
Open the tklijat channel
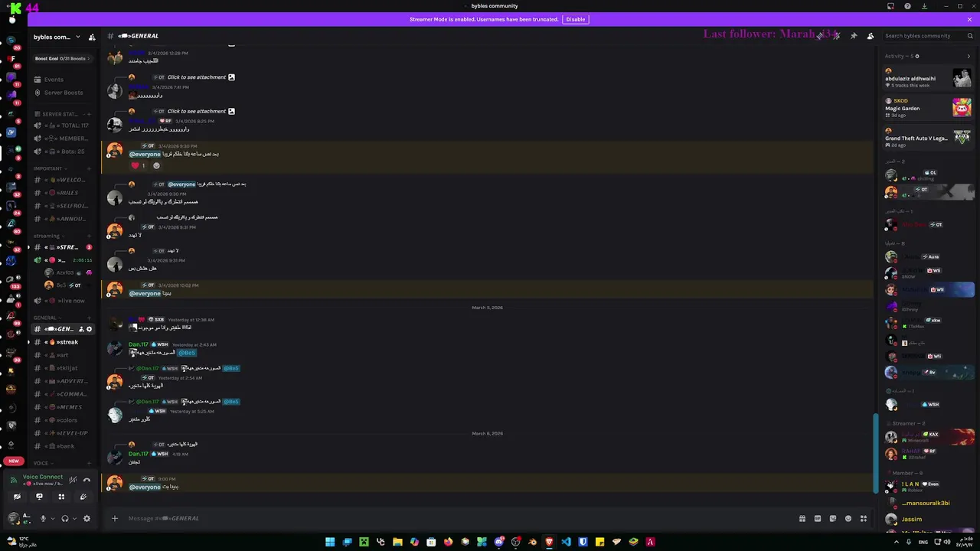pyautogui.click(x=63, y=368)
